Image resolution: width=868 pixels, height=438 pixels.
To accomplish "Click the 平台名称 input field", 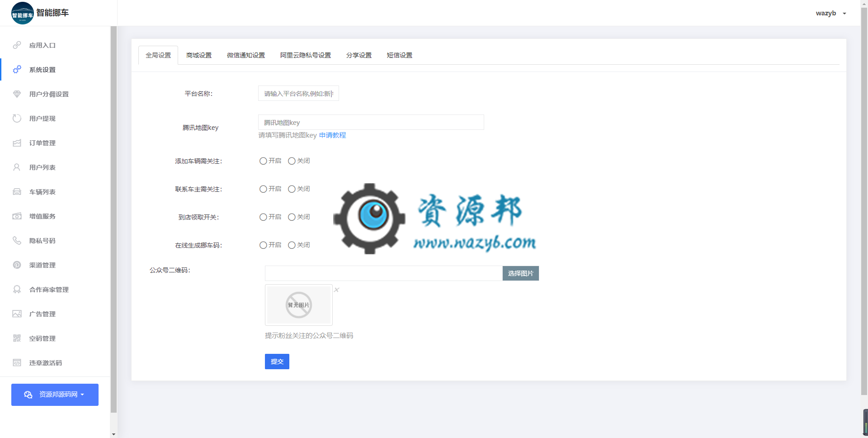I will coord(298,94).
